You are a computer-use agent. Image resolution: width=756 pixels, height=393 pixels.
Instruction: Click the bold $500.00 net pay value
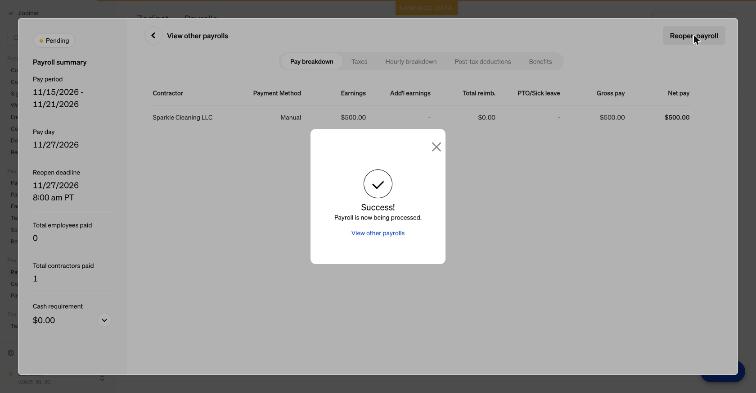click(677, 117)
